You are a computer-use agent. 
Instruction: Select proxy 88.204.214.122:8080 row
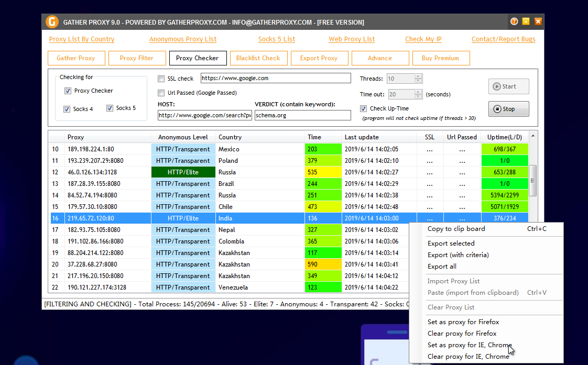(x=230, y=253)
